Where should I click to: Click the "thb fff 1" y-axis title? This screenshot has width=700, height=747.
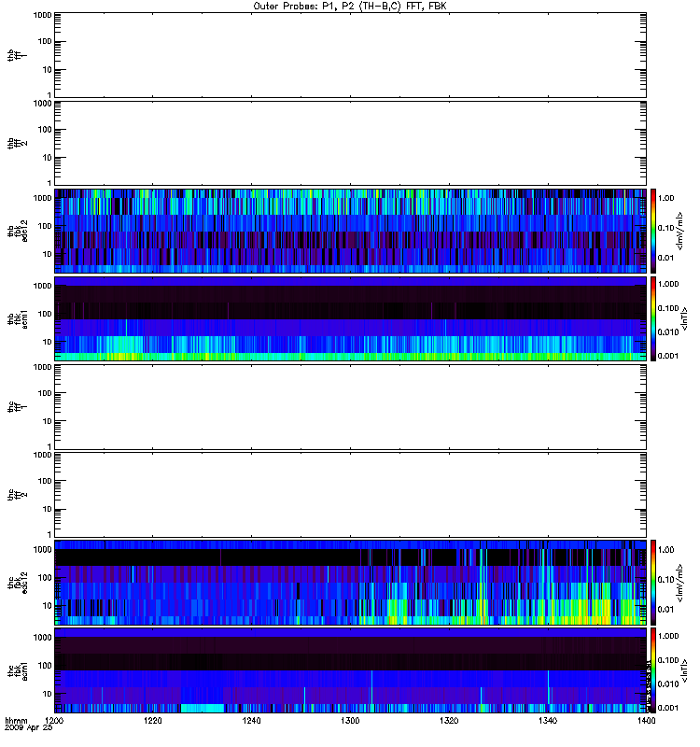point(18,55)
